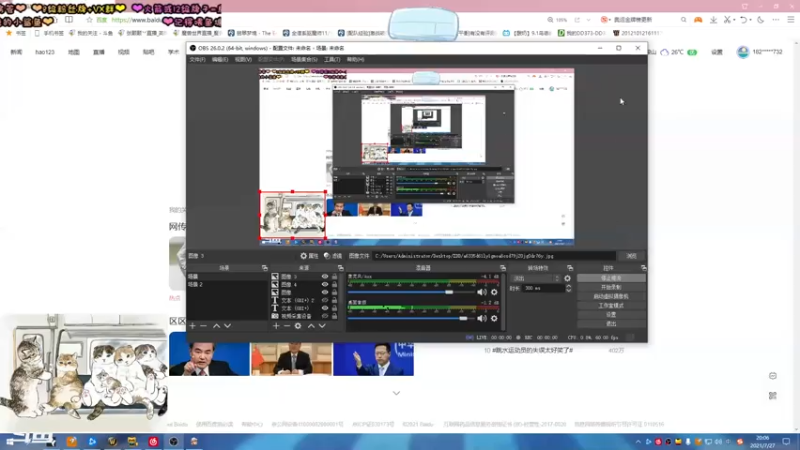The height and width of the screenshot is (450, 800).
Task: Click Start Recording (开始录制) button
Action: tap(611, 287)
